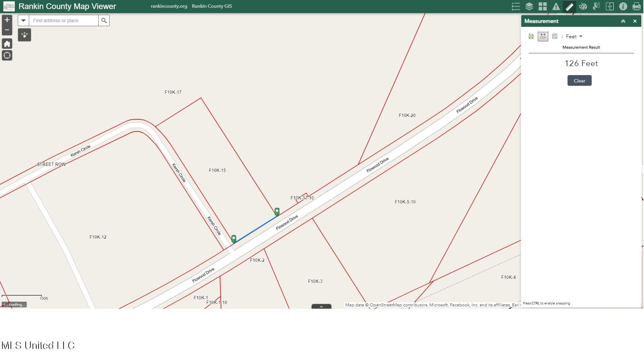Open the Layer List widget

click(x=529, y=6)
